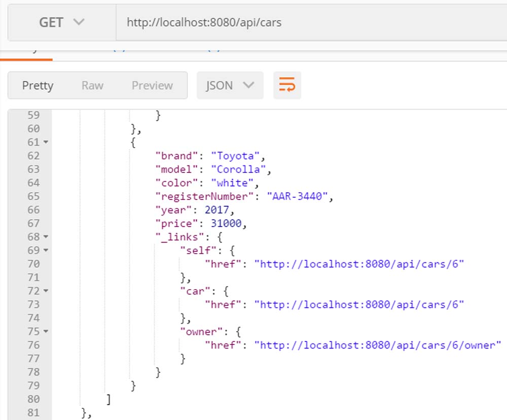Collapse the "owner" block at line 75
Viewport: 507px width, 420px height.
point(46,332)
